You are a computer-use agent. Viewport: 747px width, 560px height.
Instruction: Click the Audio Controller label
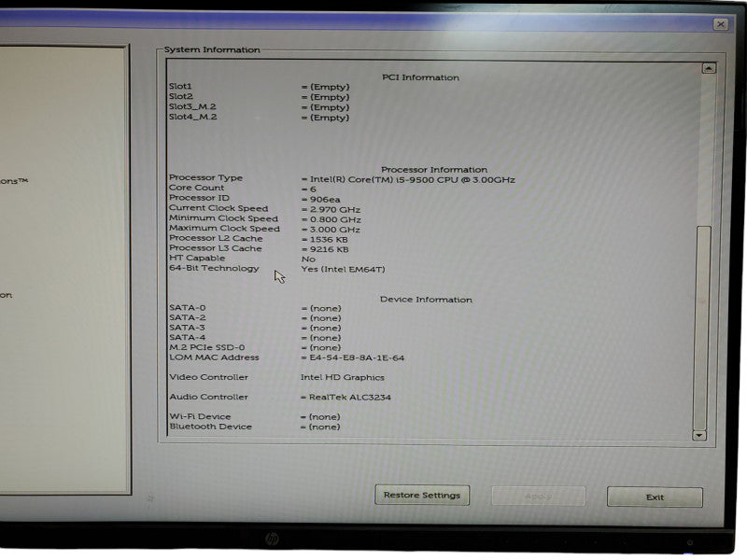[208, 397]
